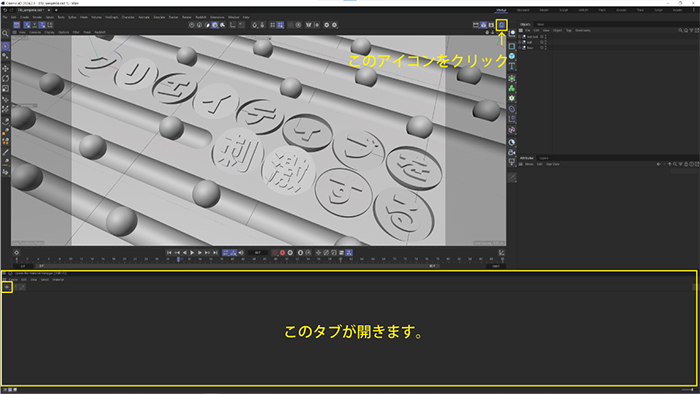The width and height of the screenshot is (700, 394).
Task: Switch to the Sculpt layout tab
Action: tap(564, 10)
